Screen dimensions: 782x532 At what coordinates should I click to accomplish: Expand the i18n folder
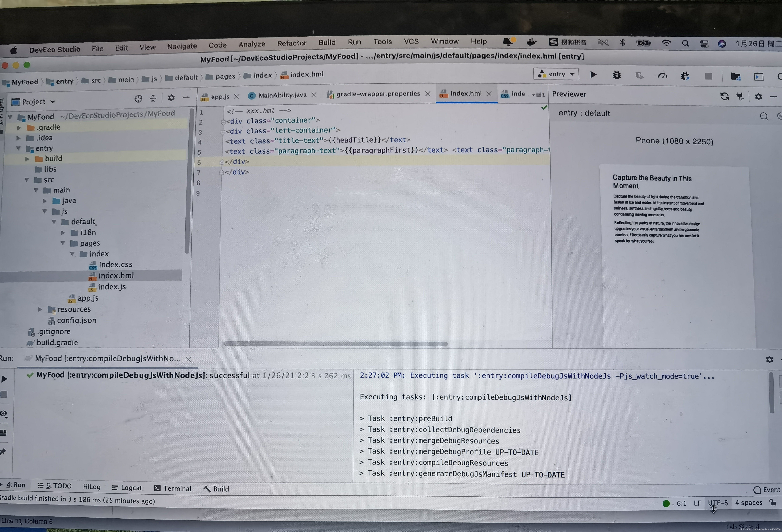pyautogui.click(x=63, y=232)
